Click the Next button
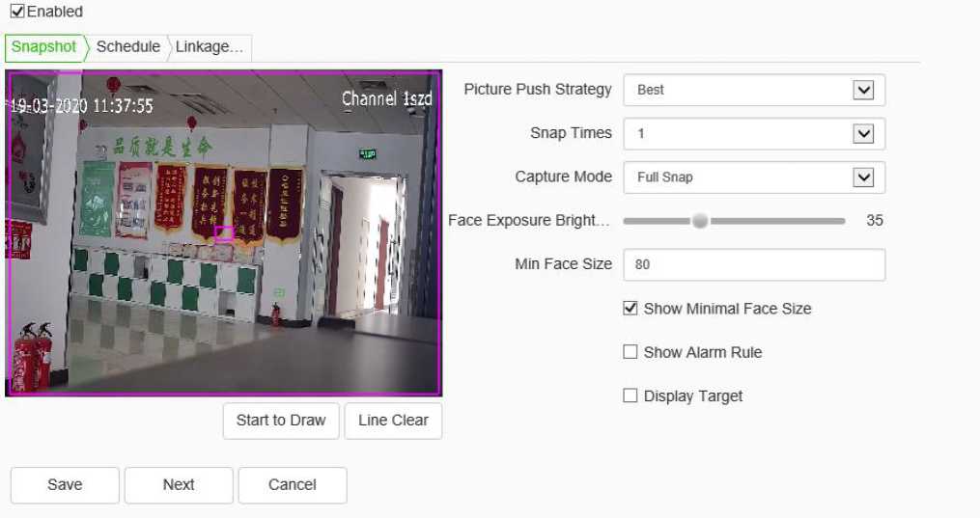980x518 pixels. (x=179, y=485)
